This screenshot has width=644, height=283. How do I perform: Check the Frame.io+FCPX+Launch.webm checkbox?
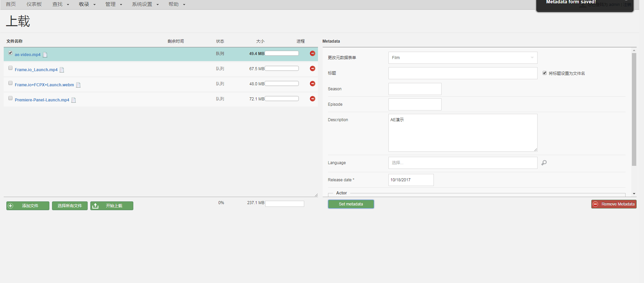pos(10,83)
